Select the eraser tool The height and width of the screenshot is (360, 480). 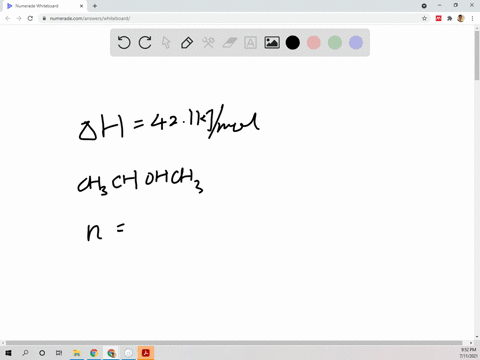229,43
